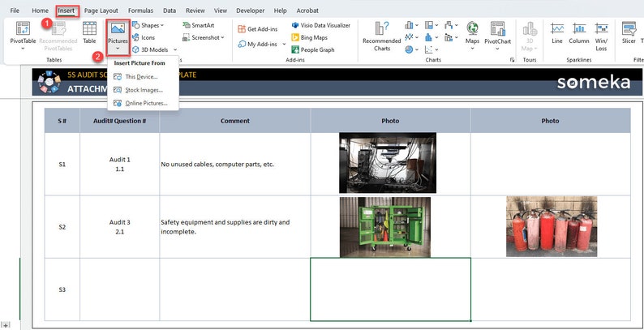
Task: Switch to the Page Layout tab
Action: [x=101, y=11]
